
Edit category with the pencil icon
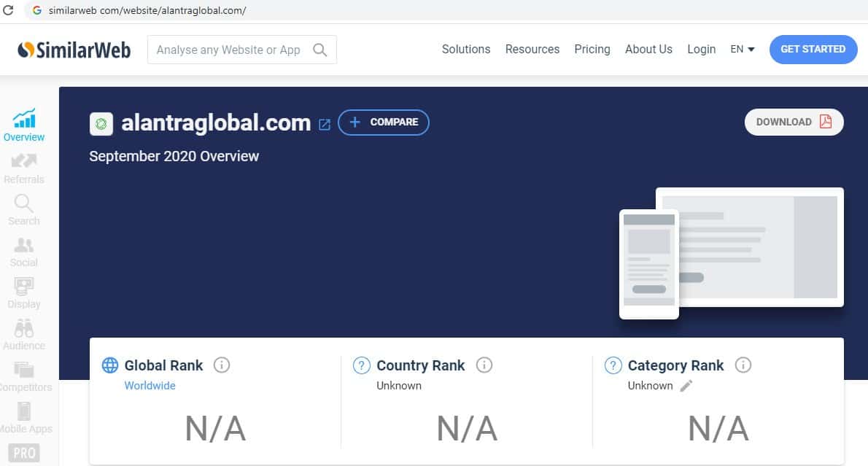[x=686, y=386]
